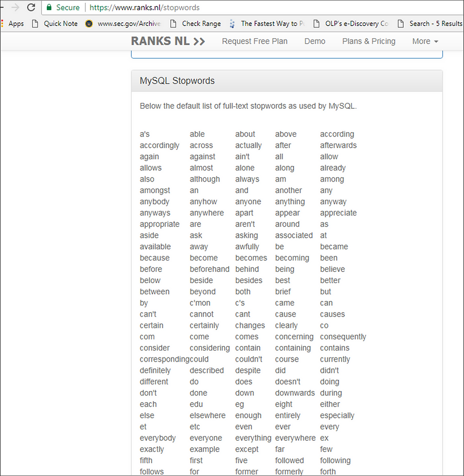Click the word 'associated' in the list
The image size is (464, 476).
point(294,235)
